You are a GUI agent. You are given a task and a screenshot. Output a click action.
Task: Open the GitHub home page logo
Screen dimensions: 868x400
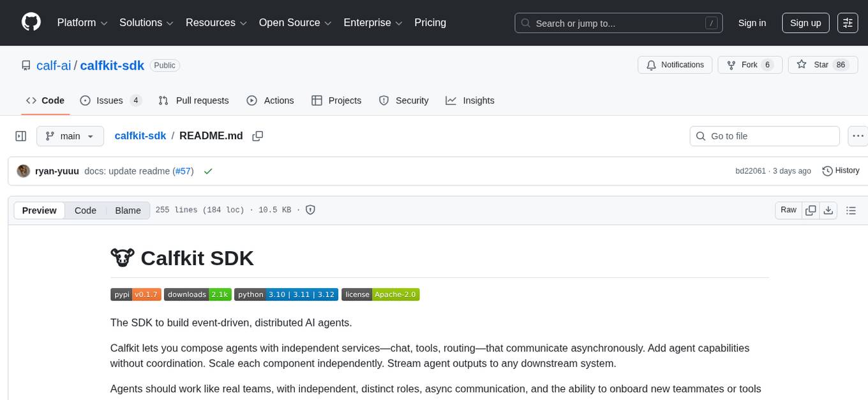coord(31,22)
